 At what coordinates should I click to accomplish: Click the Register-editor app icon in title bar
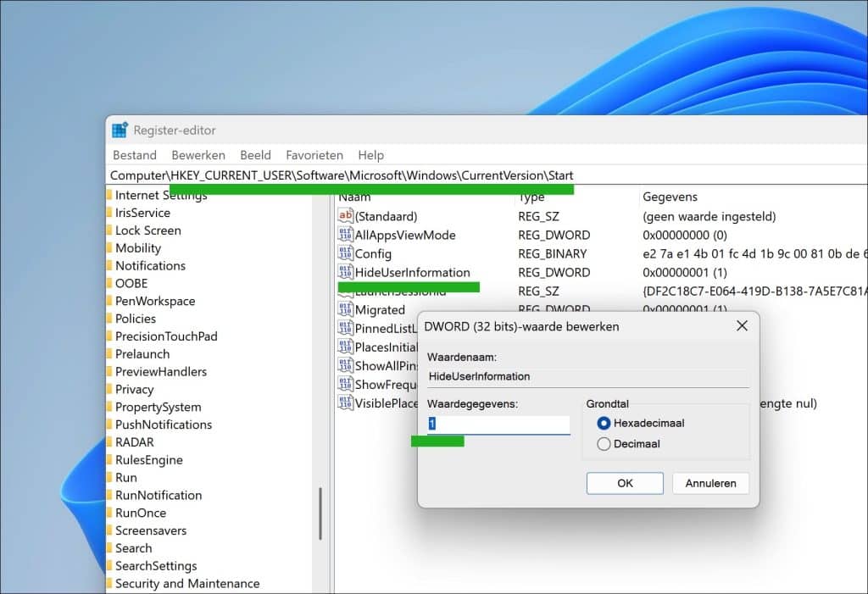coord(120,130)
